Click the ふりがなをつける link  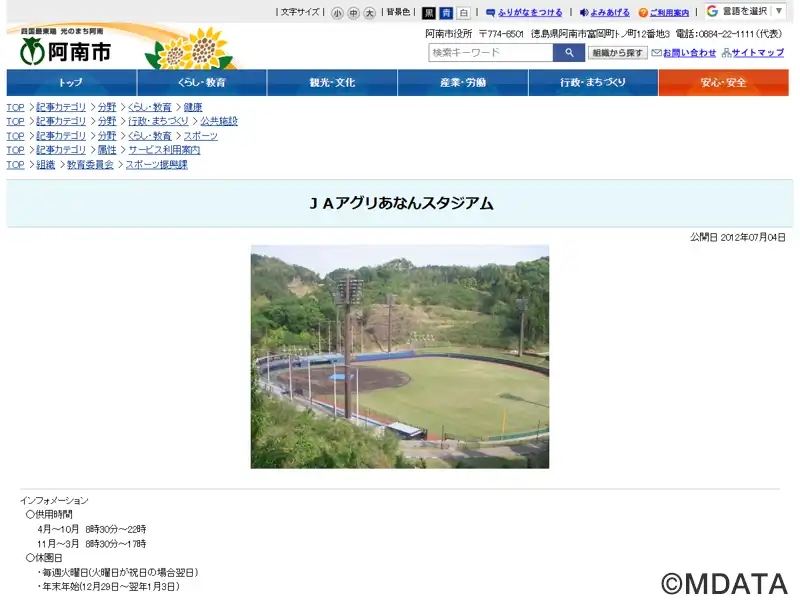point(530,13)
